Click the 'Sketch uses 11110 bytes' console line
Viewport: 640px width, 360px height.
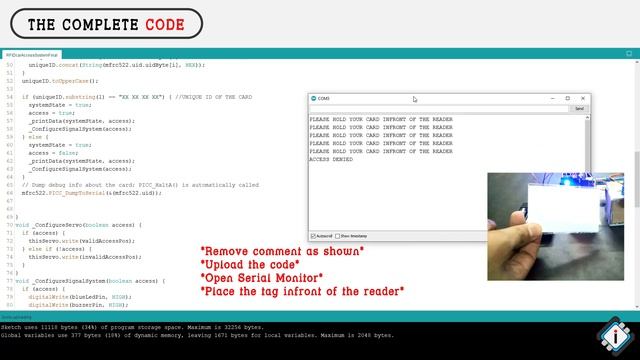133,327
